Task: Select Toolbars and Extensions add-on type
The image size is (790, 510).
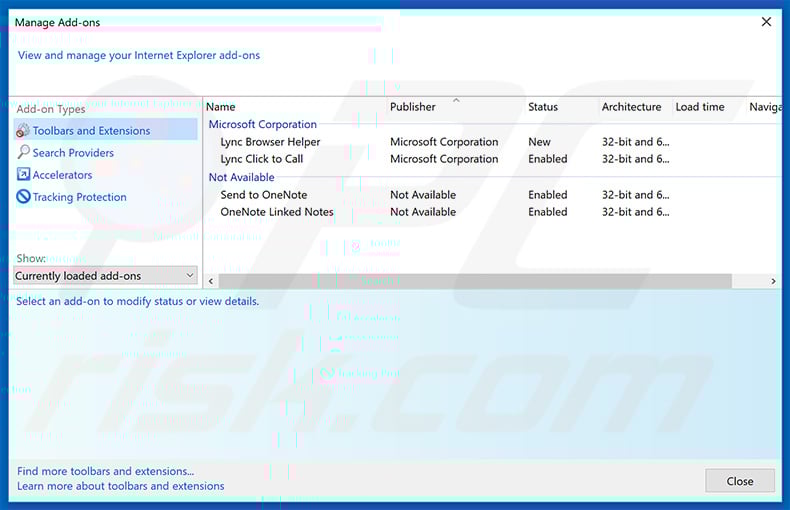Action: click(x=106, y=131)
